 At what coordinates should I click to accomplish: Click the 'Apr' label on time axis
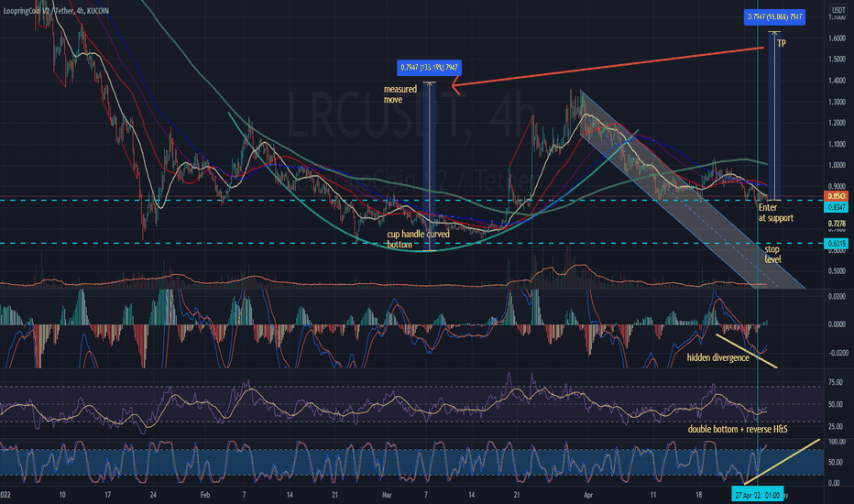point(587,495)
